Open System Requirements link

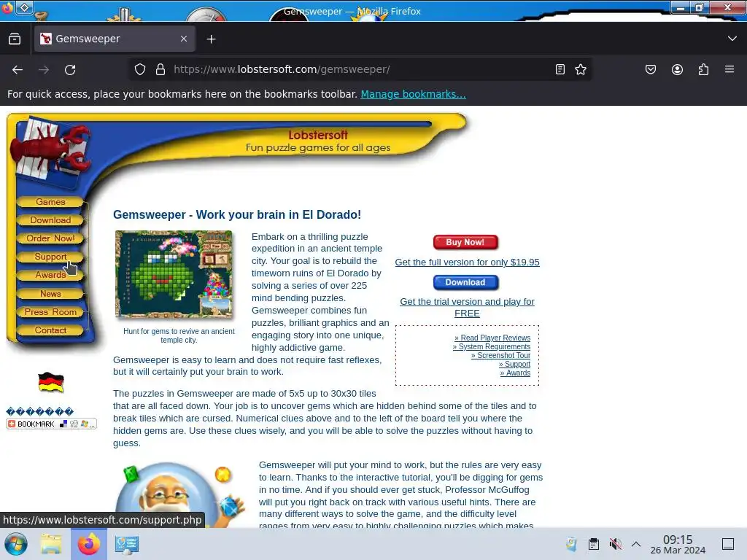click(491, 346)
